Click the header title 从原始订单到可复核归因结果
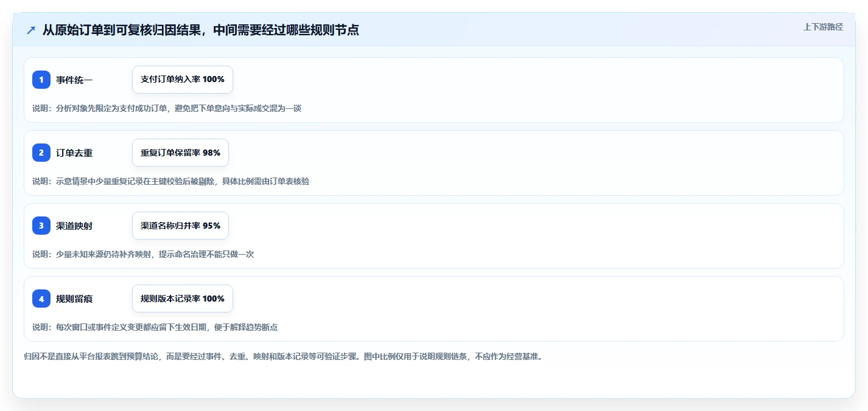This screenshot has height=411, width=868. tap(201, 30)
